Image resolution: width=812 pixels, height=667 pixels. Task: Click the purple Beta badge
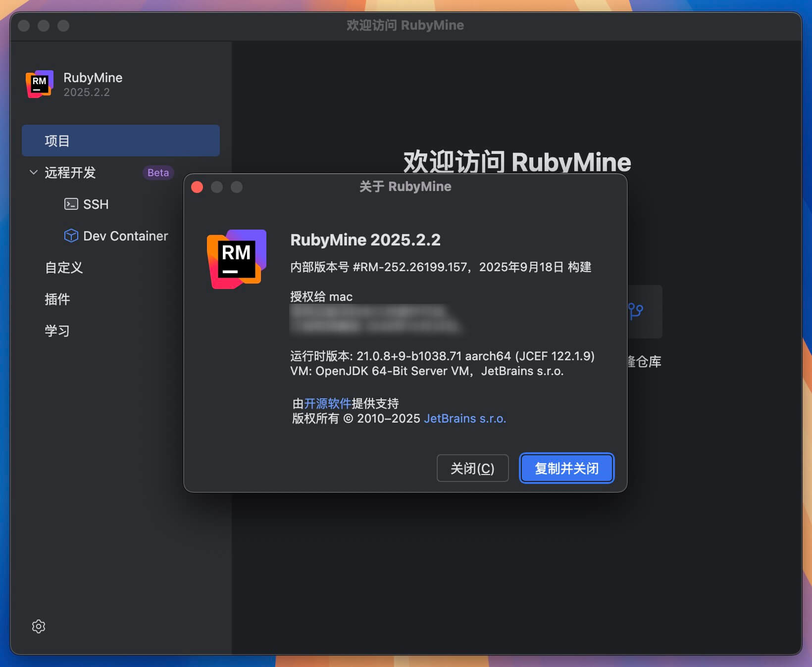coord(158,173)
